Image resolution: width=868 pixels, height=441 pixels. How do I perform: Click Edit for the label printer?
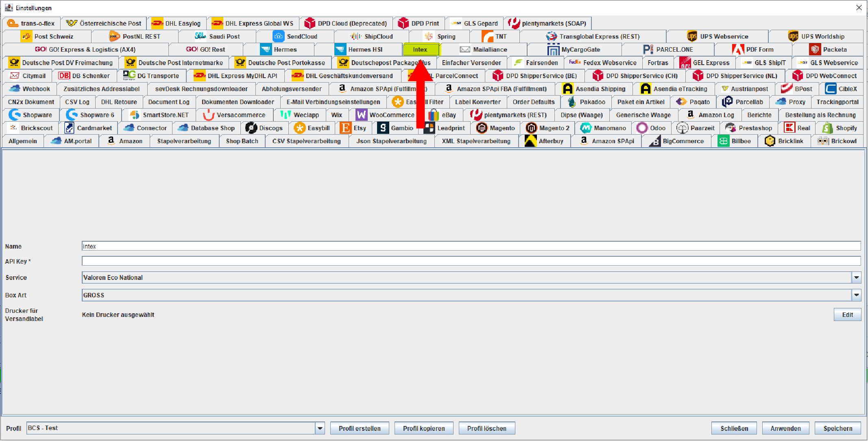tap(847, 314)
